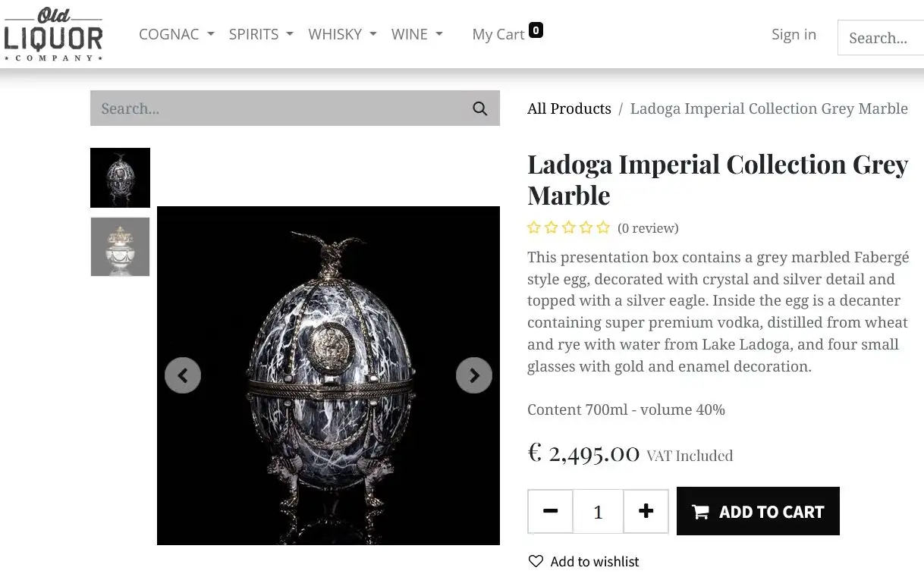Show previous product image arrow

tap(183, 375)
